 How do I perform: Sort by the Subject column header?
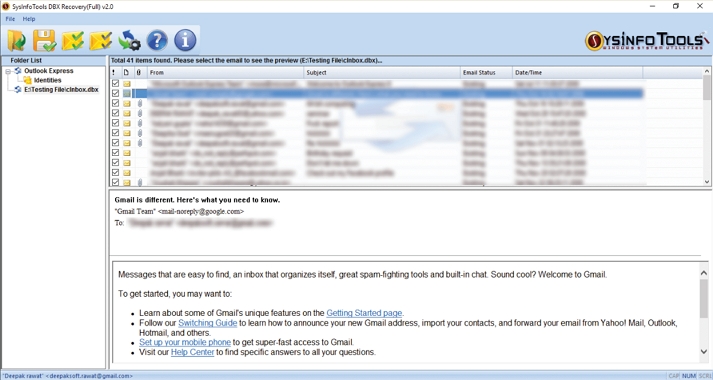tap(382, 72)
